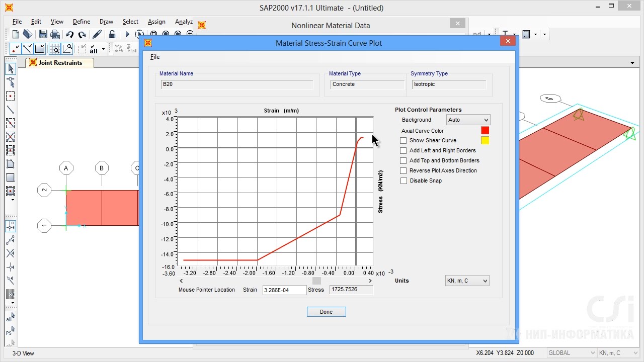The height and width of the screenshot is (362, 644).
Task: Select the Draw Rectangular Area tool
Action: click(x=11, y=177)
